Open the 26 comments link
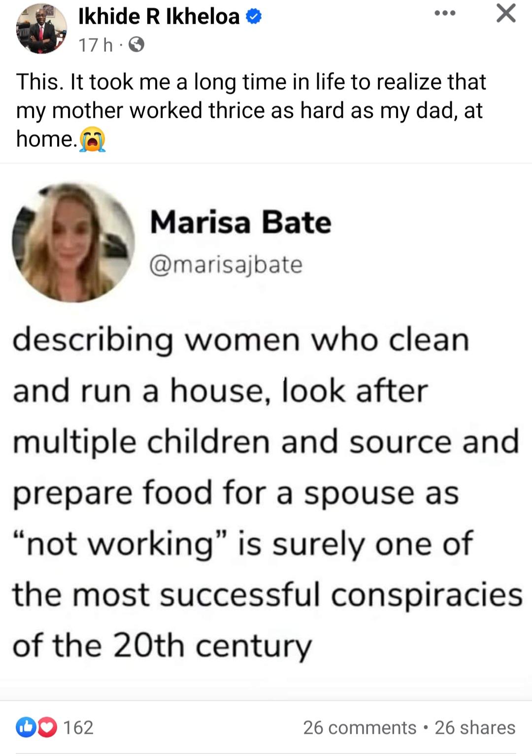 360,727
